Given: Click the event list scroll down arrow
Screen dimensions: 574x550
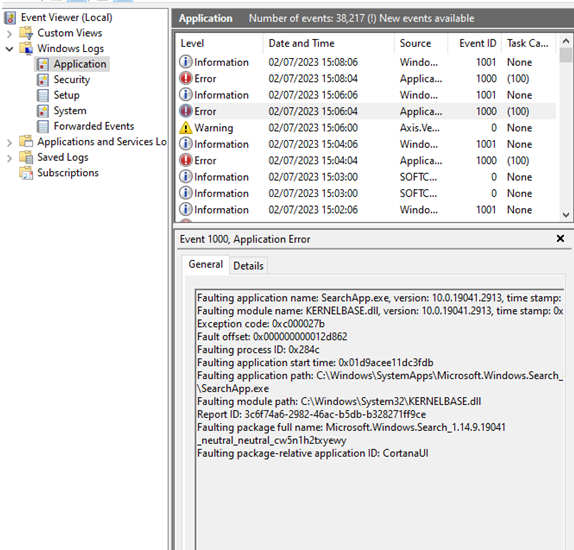Looking at the screenshot, I should (x=566, y=215).
